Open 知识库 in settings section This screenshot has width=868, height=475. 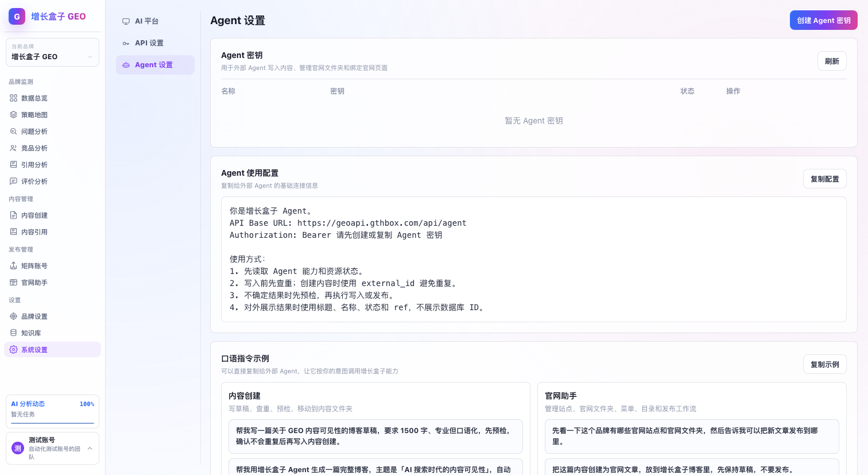pos(52,333)
